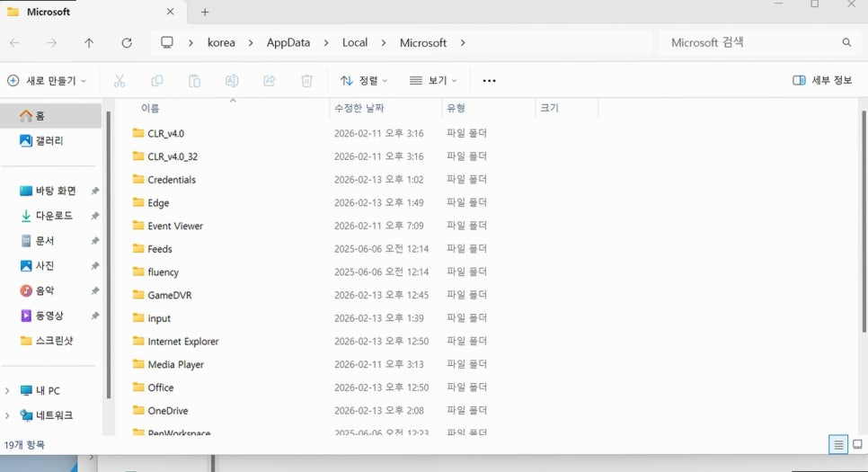Image resolution: width=868 pixels, height=472 pixels.
Task: Select the Edge folder
Action: point(158,203)
